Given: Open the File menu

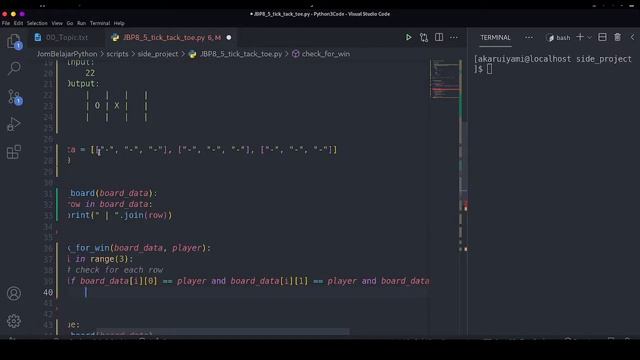Looking at the screenshot, I should pos(6,23).
